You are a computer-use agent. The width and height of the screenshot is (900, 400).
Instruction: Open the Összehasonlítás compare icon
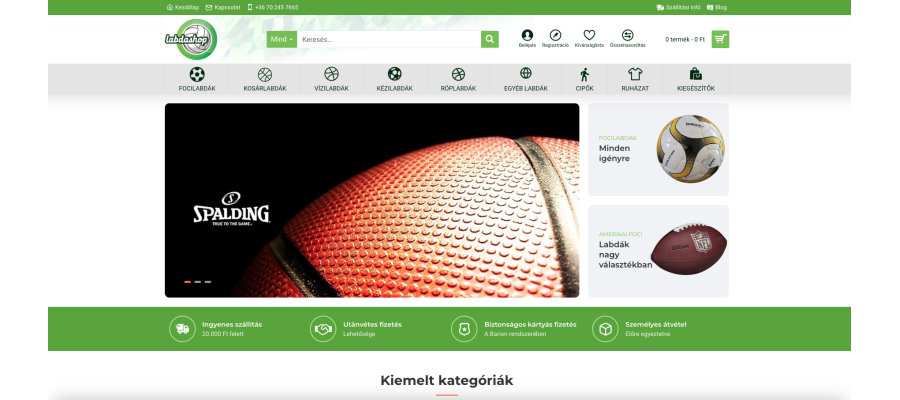(x=627, y=35)
